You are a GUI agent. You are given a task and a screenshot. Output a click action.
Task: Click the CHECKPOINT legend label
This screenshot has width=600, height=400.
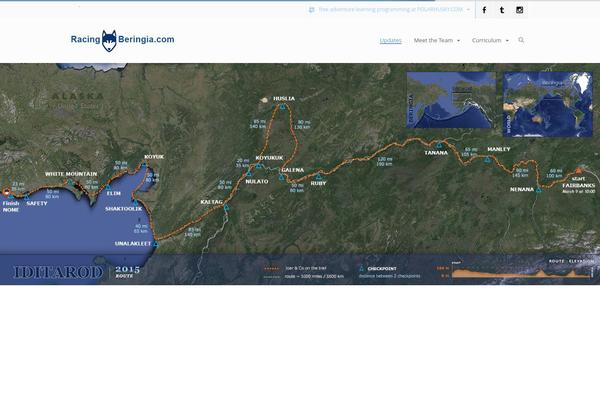pos(382,269)
